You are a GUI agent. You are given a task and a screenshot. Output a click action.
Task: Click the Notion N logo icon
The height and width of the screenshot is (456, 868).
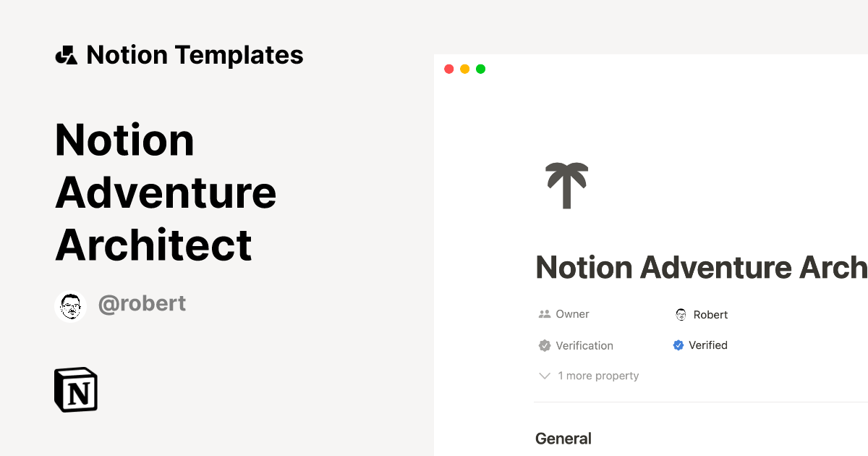pyautogui.click(x=75, y=389)
